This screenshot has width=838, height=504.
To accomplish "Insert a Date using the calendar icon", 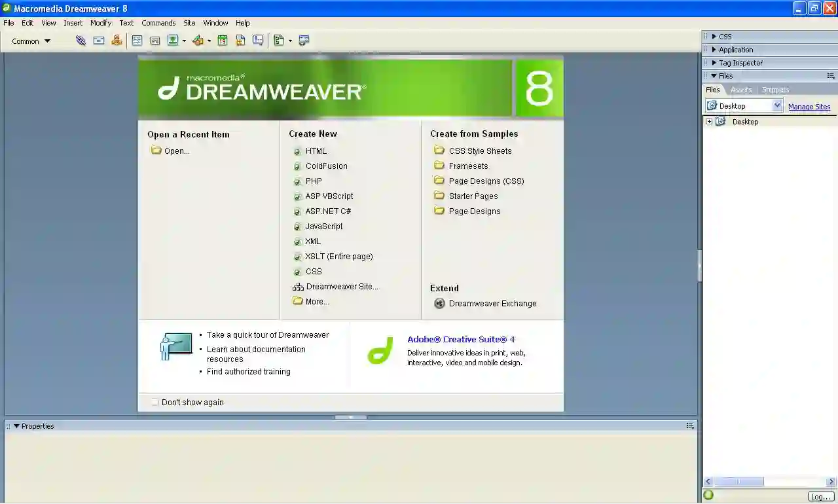I will pyautogui.click(x=223, y=41).
